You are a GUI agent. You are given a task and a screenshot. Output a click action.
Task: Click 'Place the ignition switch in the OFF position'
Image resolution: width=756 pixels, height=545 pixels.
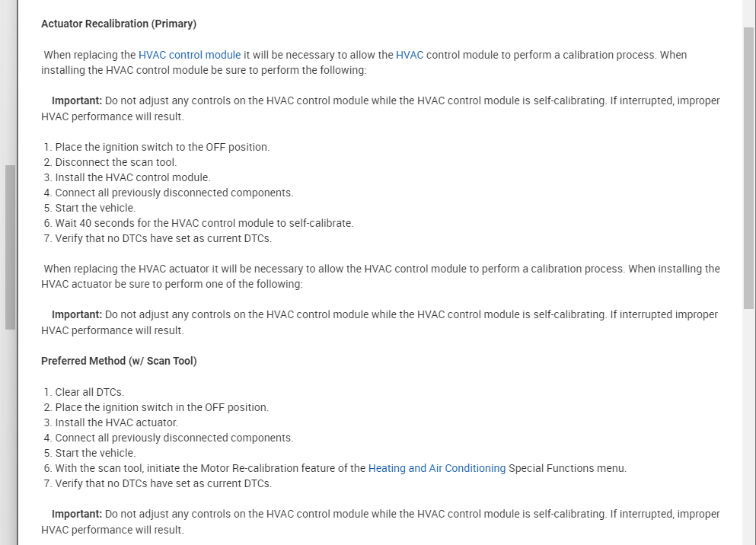[161, 407]
